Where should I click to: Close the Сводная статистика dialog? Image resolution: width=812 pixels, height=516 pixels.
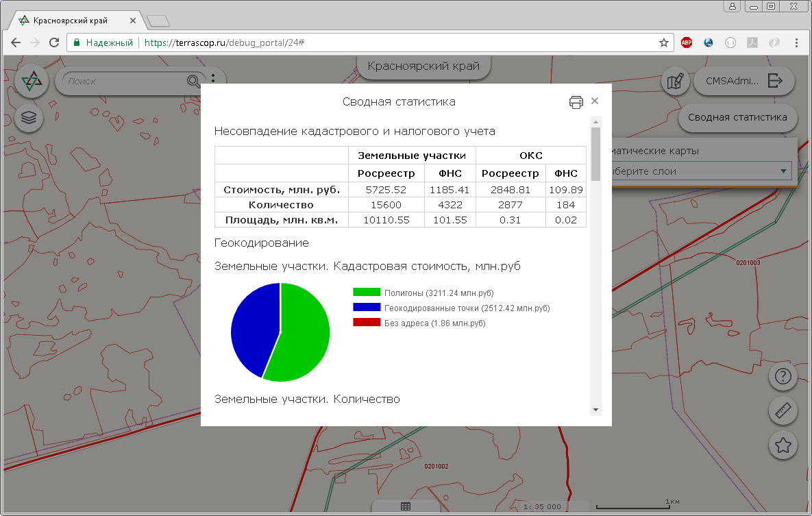[x=595, y=101]
